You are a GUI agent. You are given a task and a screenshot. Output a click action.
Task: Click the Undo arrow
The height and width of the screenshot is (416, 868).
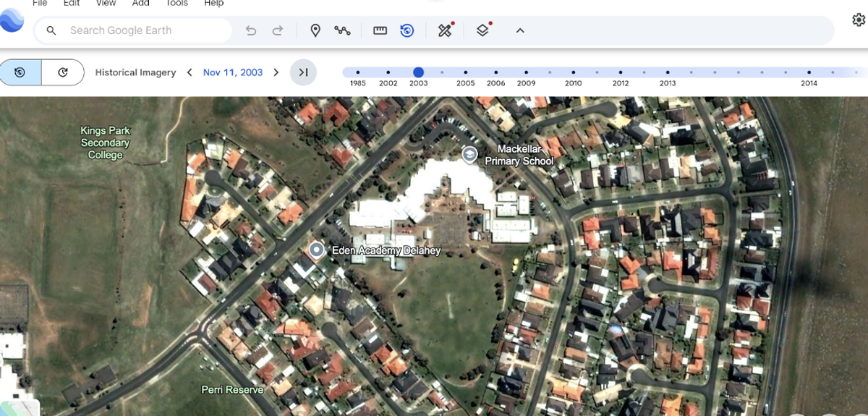click(x=251, y=30)
